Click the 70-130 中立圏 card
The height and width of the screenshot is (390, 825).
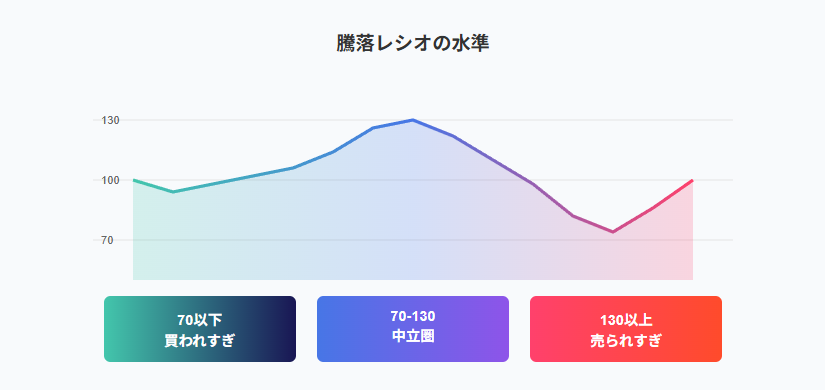pyautogui.click(x=413, y=329)
